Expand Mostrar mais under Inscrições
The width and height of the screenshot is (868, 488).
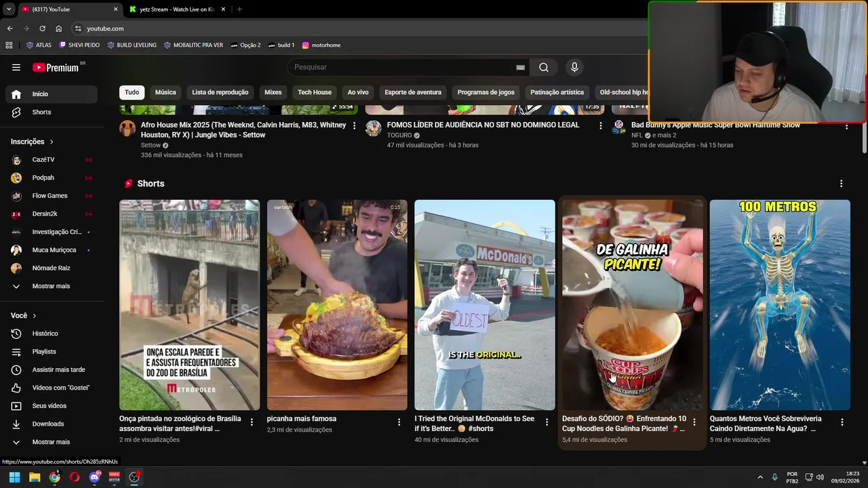click(x=52, y=286)
